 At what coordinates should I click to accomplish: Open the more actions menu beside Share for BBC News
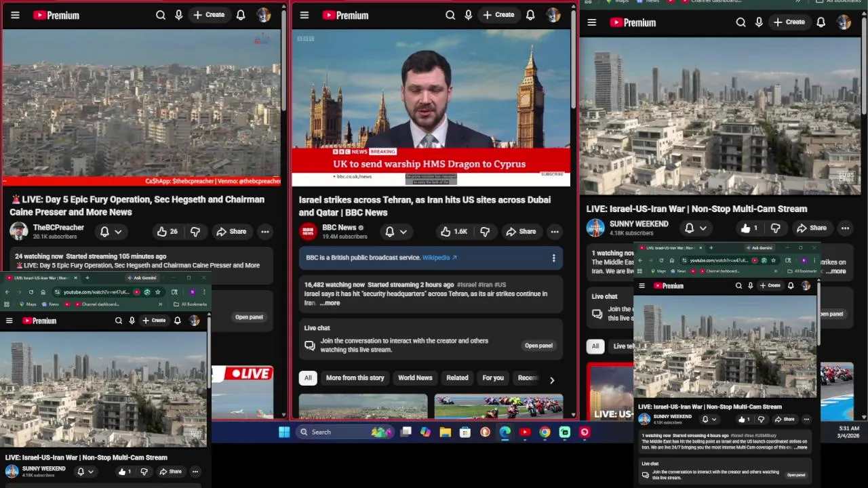tap(555, 232)
